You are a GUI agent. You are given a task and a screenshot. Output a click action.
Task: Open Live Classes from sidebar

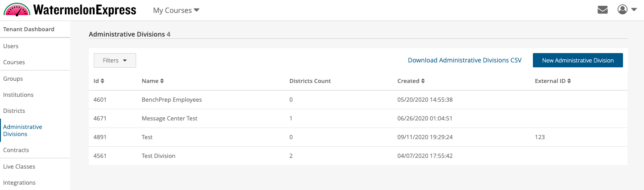click(19, 166)
